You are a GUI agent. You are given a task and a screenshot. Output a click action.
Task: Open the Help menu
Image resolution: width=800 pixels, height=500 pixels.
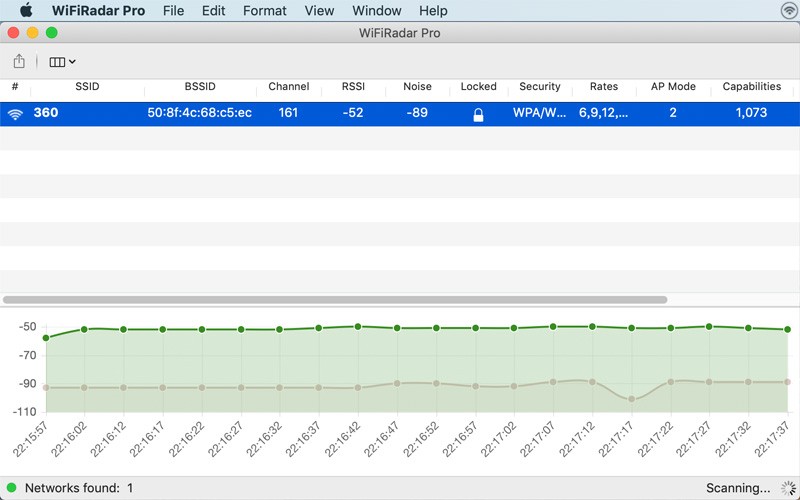click(x=433, y=11)
